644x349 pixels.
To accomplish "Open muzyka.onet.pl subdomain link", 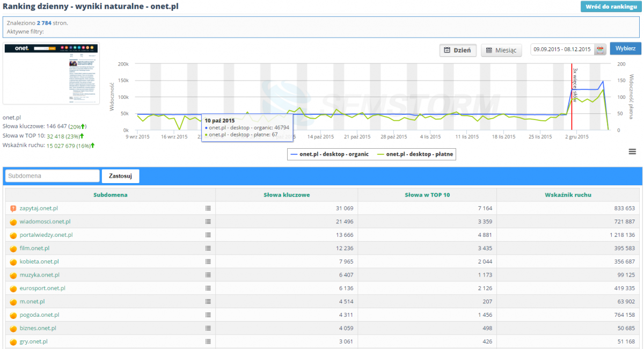I will pos(39,275).
